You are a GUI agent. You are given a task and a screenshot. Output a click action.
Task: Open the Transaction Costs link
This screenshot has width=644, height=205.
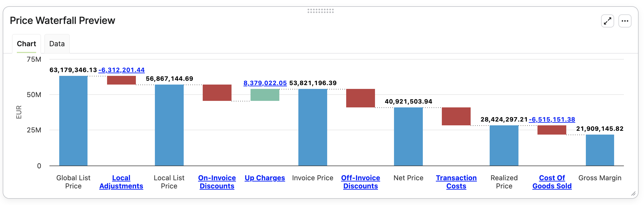click(x=456, y=182)
